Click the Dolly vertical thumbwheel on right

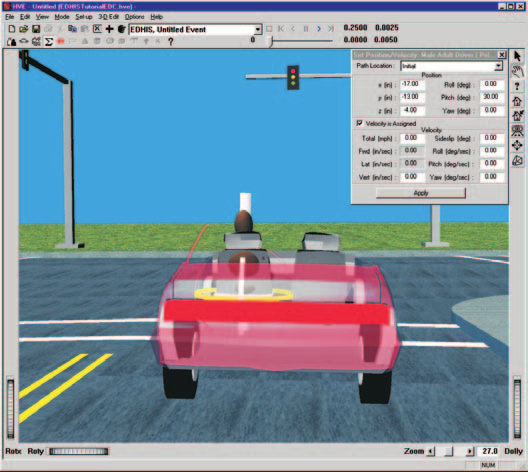(517, 408)
